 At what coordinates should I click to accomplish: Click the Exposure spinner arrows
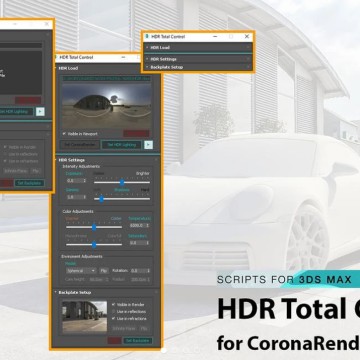(x=85, y=180)
